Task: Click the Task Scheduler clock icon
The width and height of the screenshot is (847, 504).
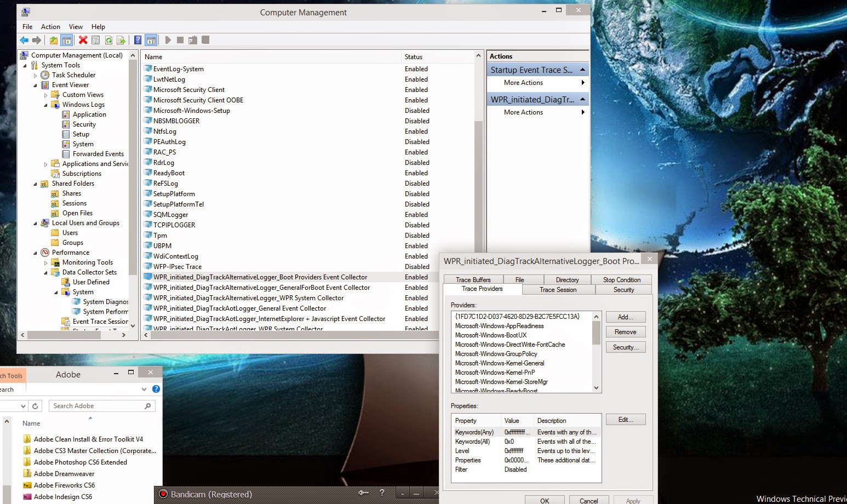Action: pyautogui.click(x=45, y=75)
